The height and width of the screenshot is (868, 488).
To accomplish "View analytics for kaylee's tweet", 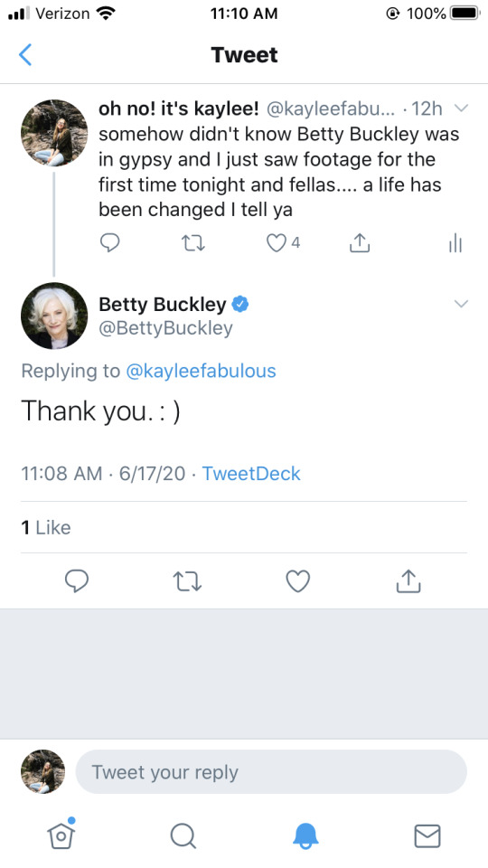I will click(x=455, y=242).
